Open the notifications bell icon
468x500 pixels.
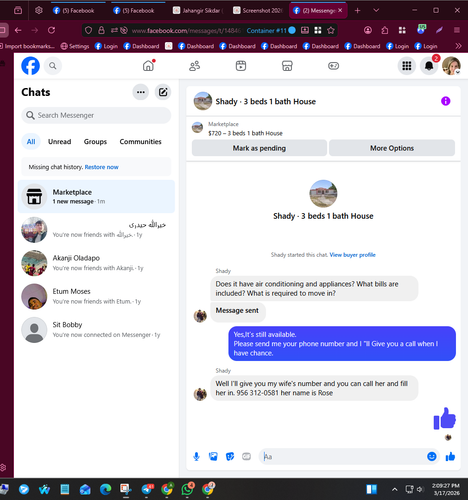429,66
